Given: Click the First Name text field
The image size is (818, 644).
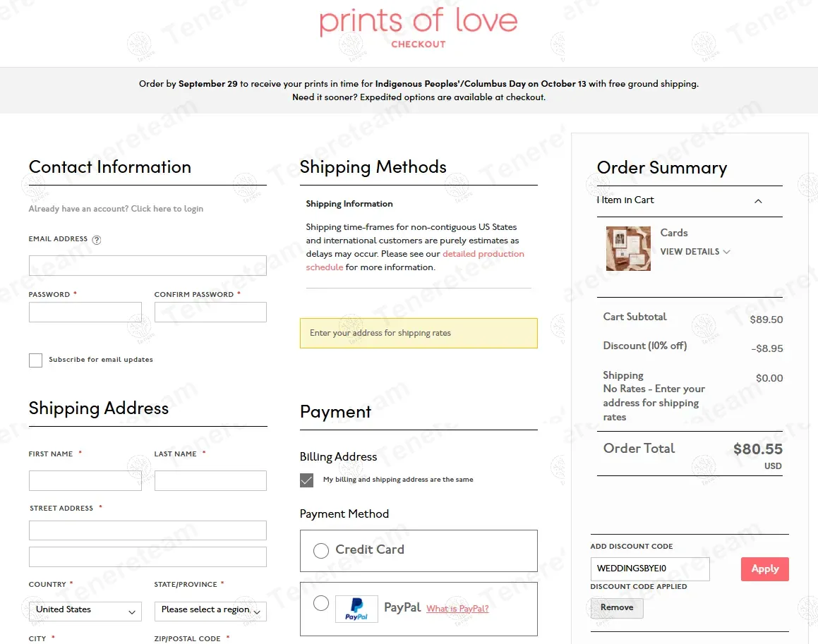Looking at the screenshot, I should pos(85,481).
